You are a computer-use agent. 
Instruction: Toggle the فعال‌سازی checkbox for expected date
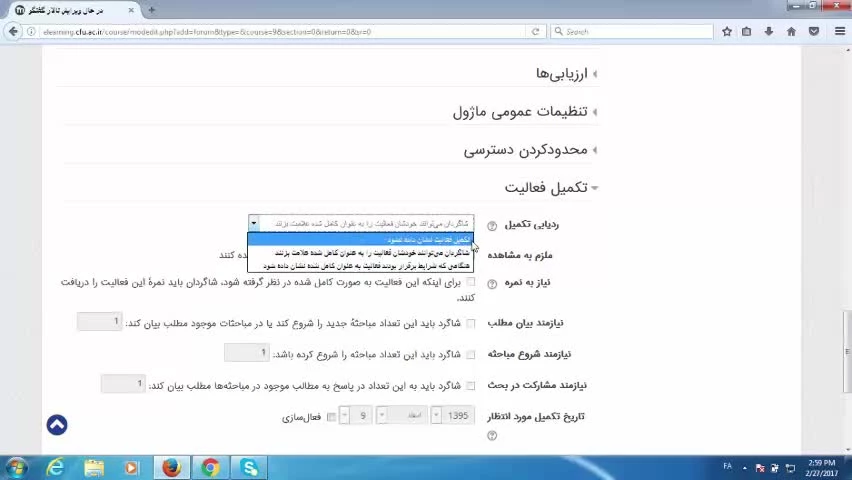pyautogui.click(x=331, y=417)
